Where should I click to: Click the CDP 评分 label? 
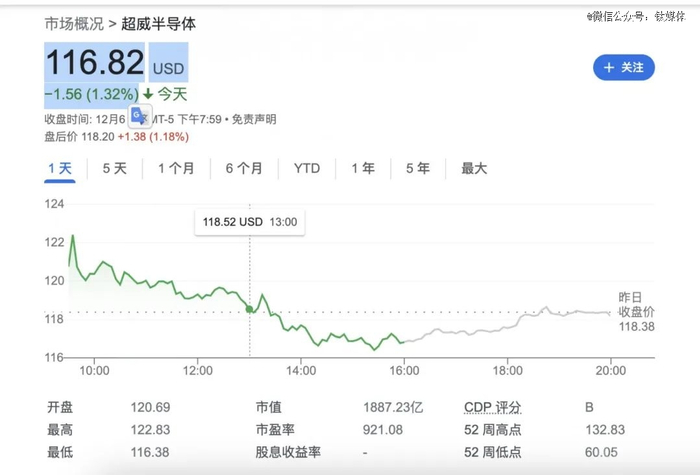tap(492, 407)
